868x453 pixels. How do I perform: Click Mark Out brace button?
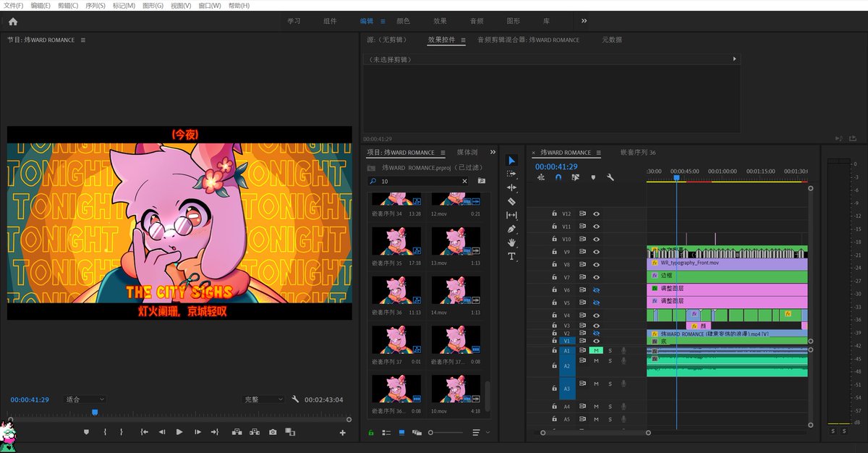click(x=122, y=432)
